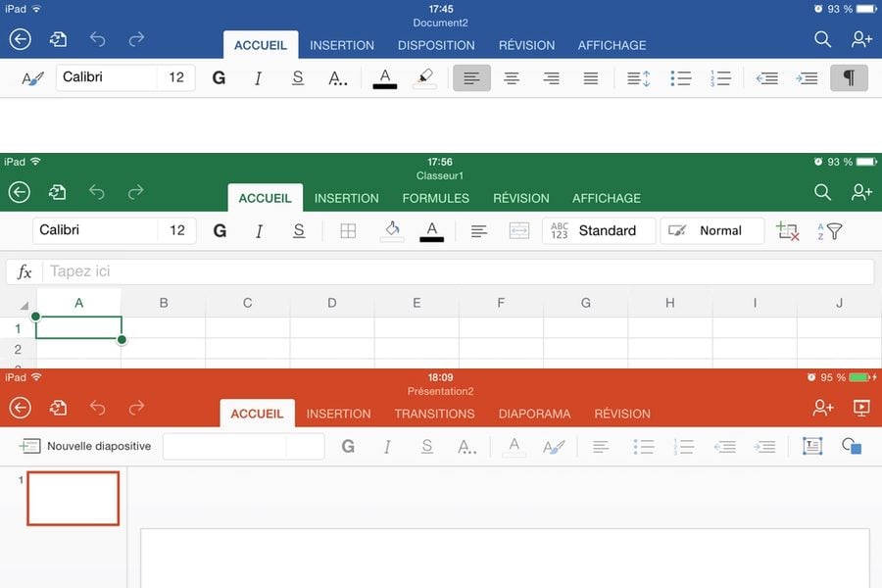Click the Excel merge cells icon

tap(519, 231)
